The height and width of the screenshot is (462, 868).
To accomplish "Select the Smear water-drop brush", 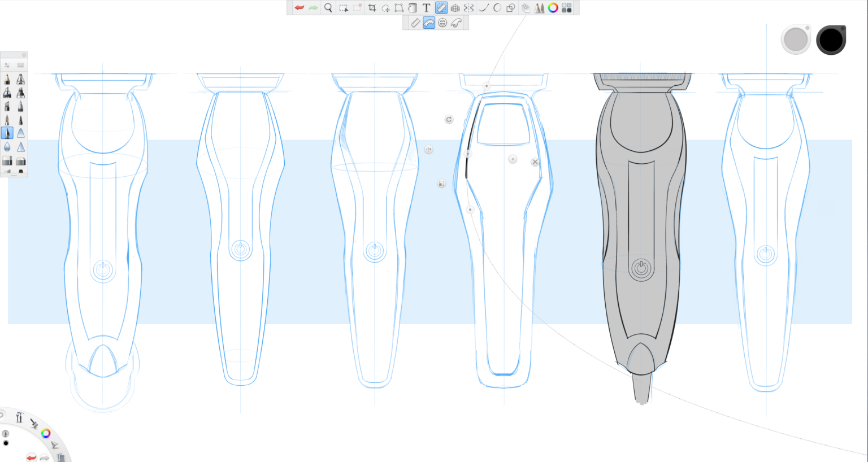I will pos(7,147).
